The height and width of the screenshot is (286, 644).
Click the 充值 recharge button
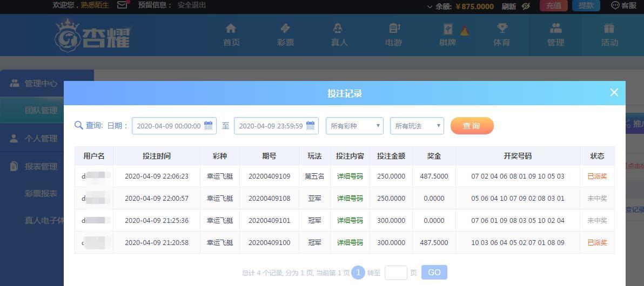click(554, 6)
